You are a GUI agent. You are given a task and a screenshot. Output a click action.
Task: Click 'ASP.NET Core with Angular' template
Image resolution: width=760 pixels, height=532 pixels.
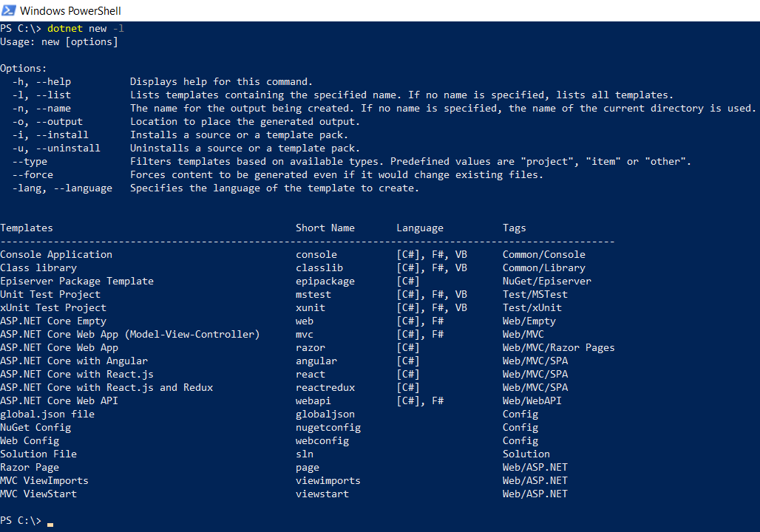pyautogui.click(x=74, y=361)
